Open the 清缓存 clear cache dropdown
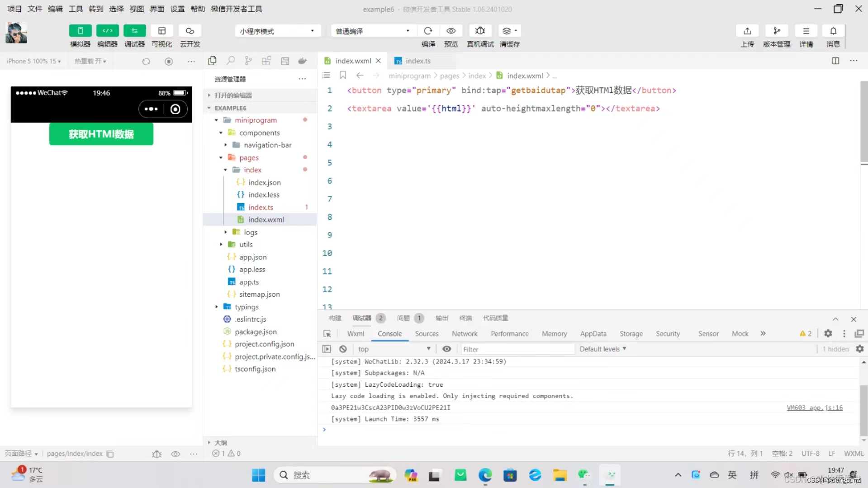Viewport: 868px width, 488px height. coord(509,31)
